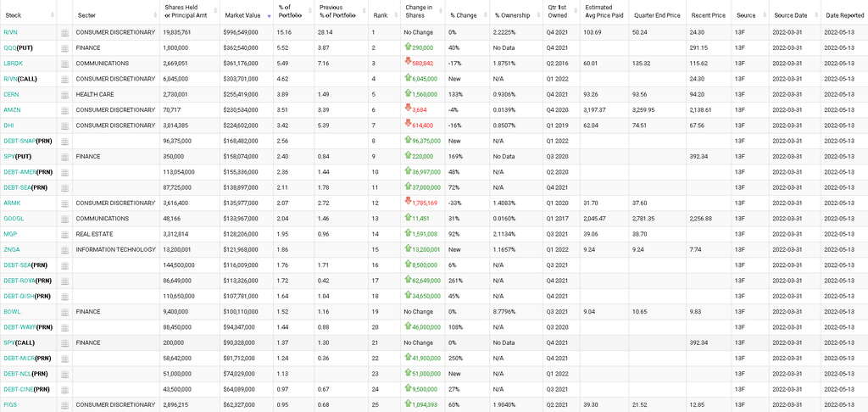Sort by Estimated Avg Price Paid header

coord(604,12)
